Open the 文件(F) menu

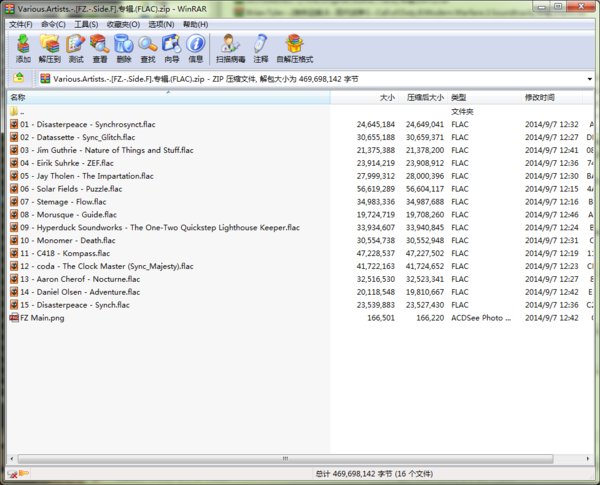(21, 24)
